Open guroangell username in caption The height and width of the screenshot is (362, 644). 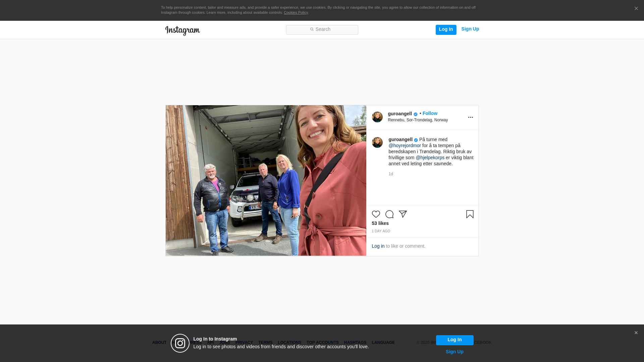click(400, 139)
